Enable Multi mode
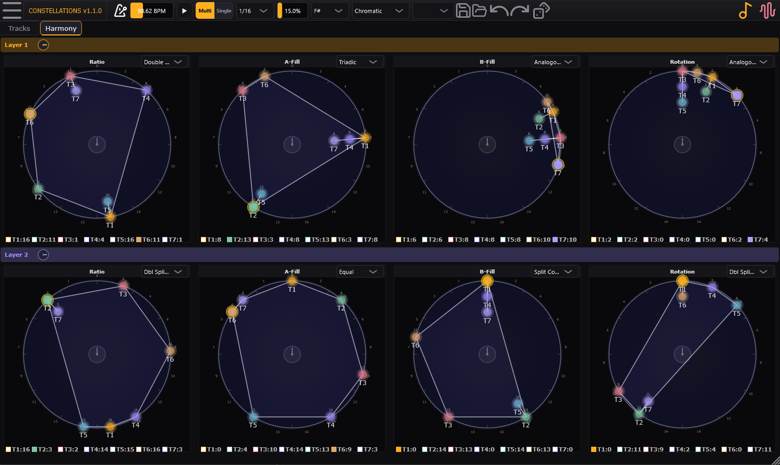 click(204, 10)
